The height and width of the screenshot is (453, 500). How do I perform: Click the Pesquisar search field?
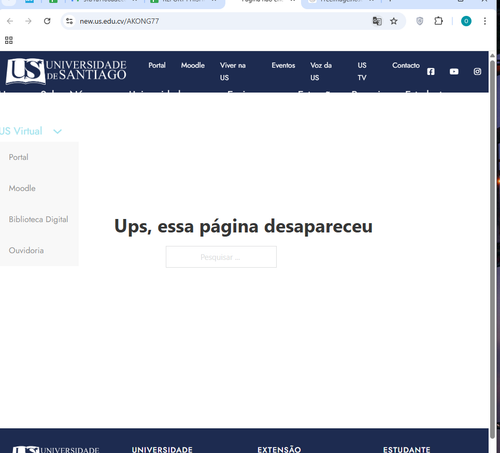(221, 257)
